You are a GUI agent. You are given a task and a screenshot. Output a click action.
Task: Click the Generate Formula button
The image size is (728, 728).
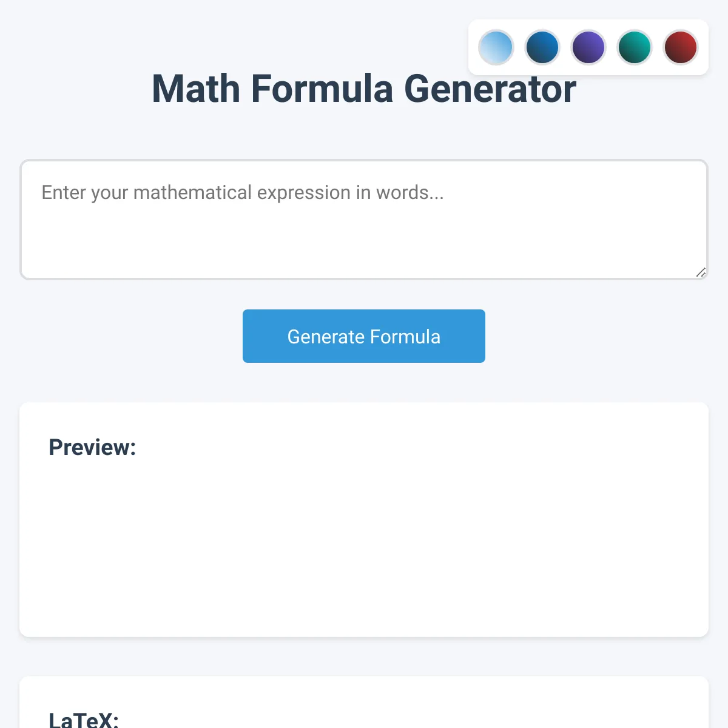point(364,336)
